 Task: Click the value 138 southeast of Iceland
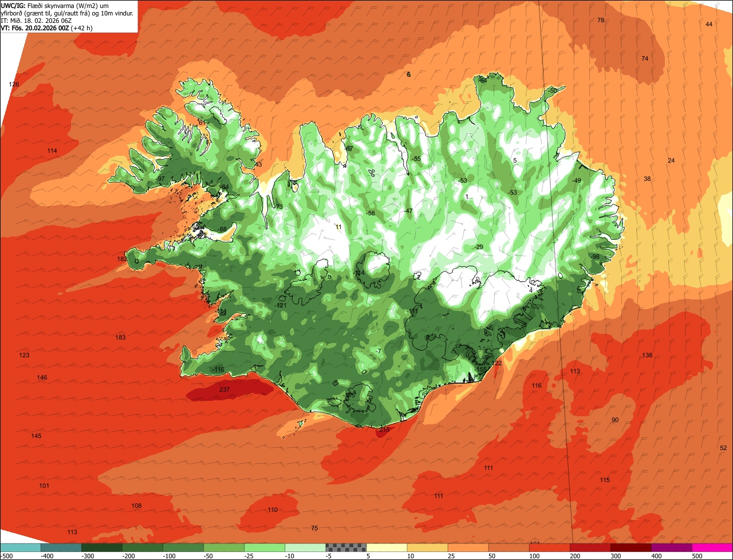647,355
